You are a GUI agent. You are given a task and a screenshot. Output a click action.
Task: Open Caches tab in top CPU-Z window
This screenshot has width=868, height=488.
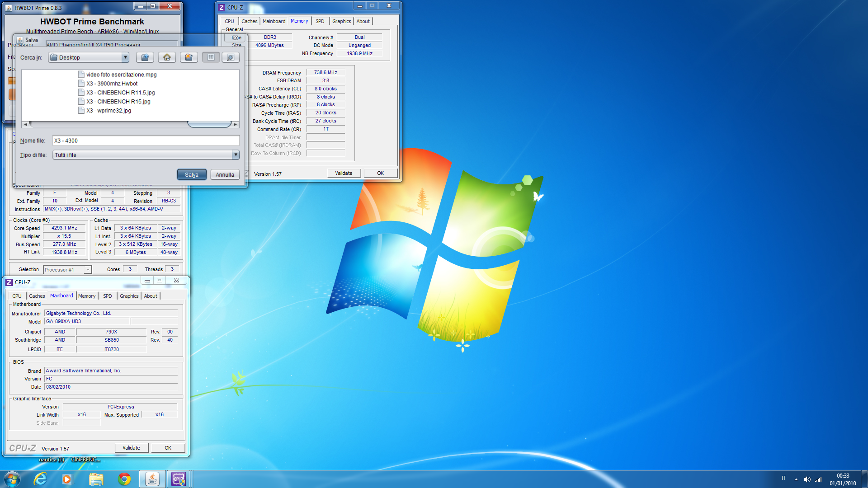pos(249,21)
